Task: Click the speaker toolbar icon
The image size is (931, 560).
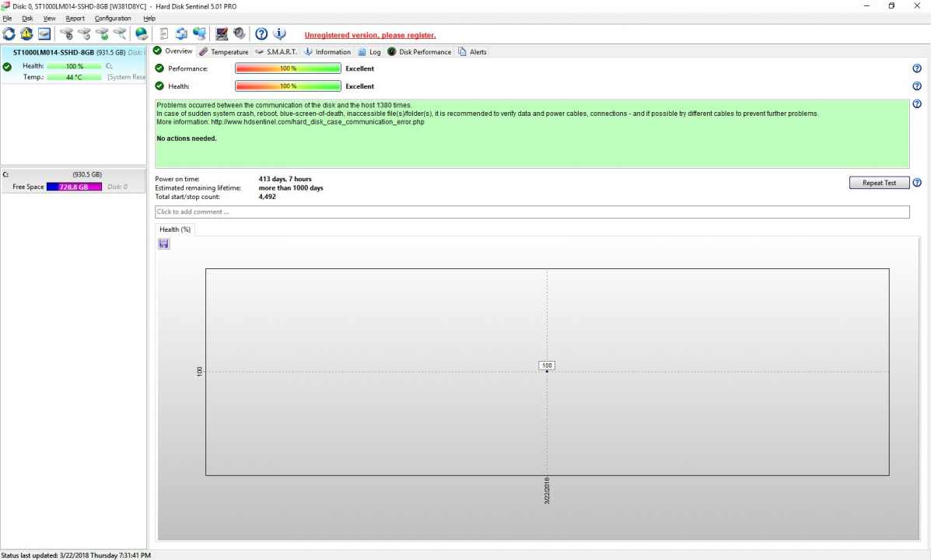Action: pos(240,34)
